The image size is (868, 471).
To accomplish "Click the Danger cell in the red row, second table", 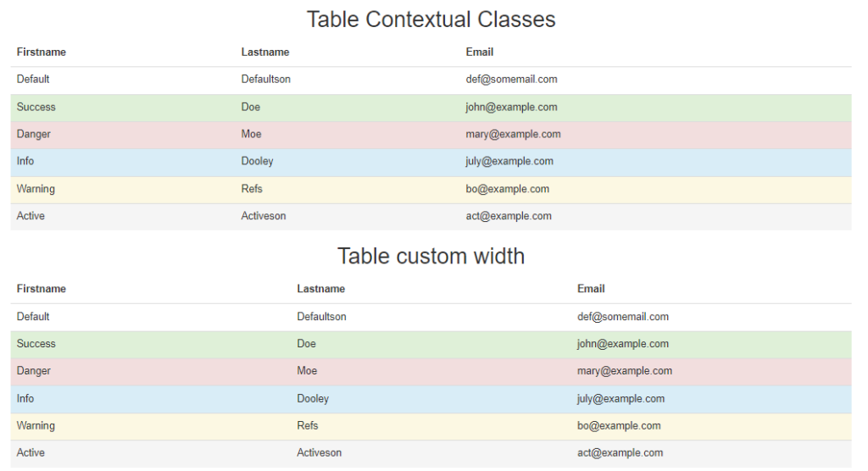I will coord(33,371).
